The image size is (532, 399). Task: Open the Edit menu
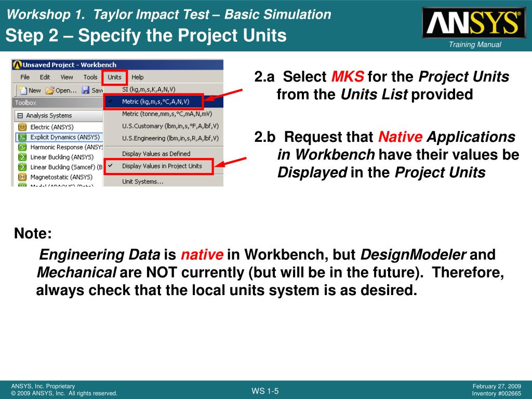point(45,77)
